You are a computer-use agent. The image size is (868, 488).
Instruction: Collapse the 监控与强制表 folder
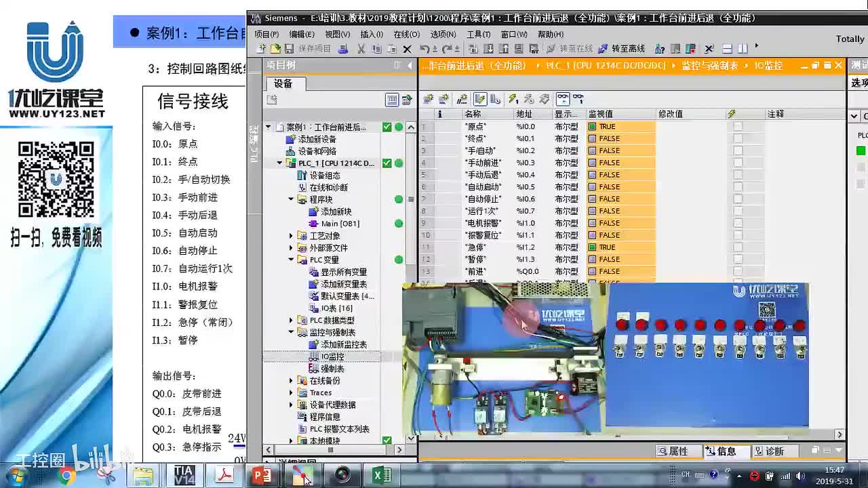click(292, 333)
